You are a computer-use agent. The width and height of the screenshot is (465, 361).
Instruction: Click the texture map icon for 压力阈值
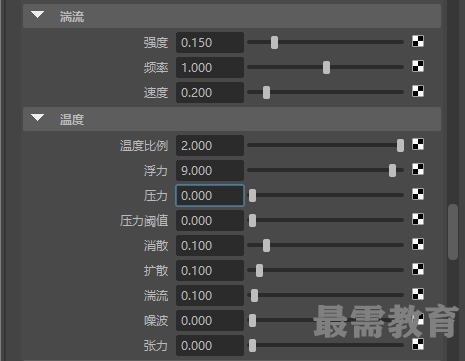click(x=418, y=219)
